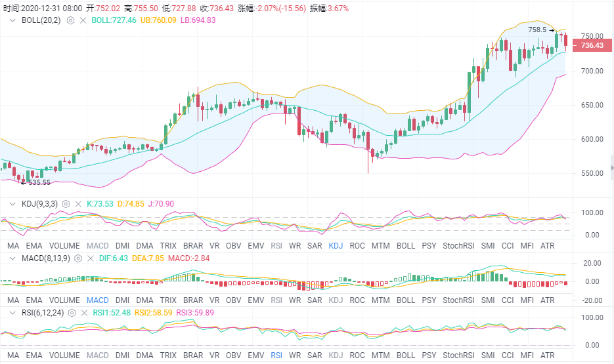This screenshot has height=364, width=614.
Task: Select MTM in MACD panel indicator row
Action: coord(381,300)
